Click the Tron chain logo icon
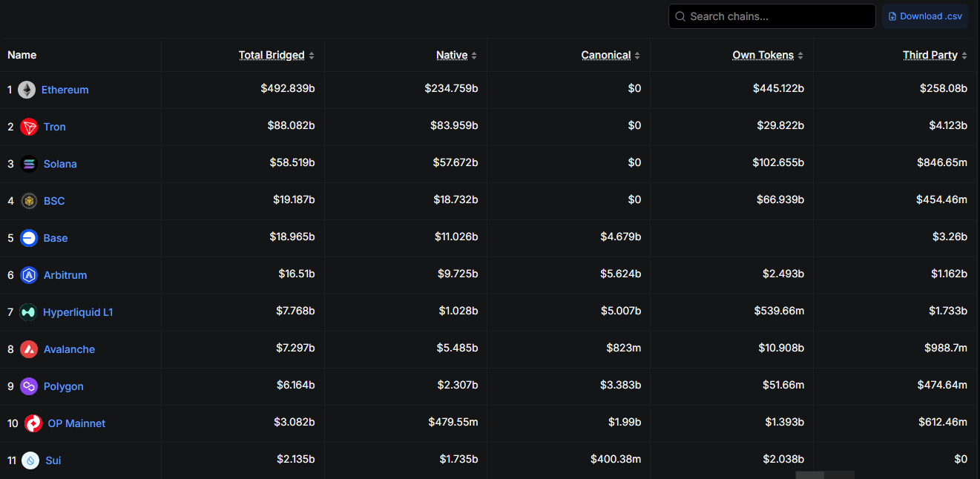Screen dimensions: 980x479 coord(29,127)
